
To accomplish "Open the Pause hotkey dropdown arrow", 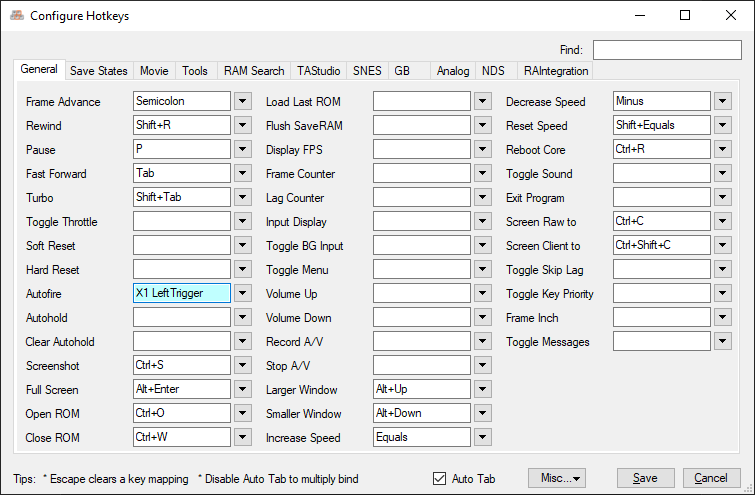I will (243, 149).
